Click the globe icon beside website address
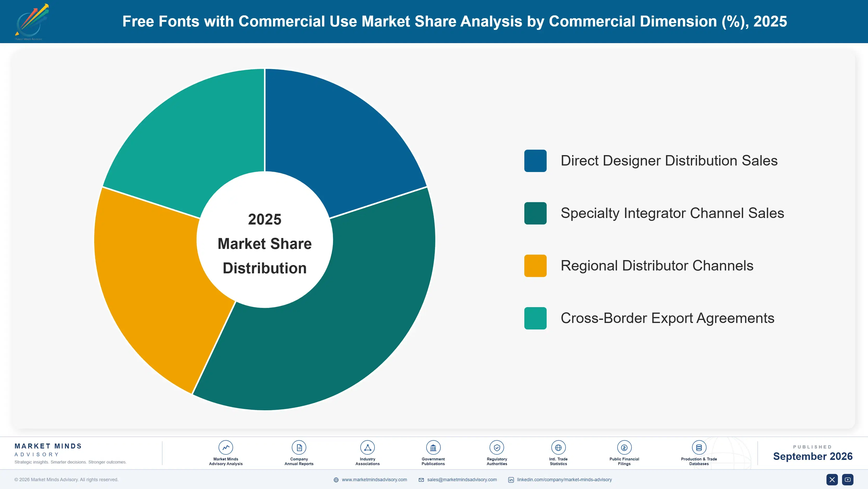This screenshot has height=489, width=868. [x=336, y=480]
